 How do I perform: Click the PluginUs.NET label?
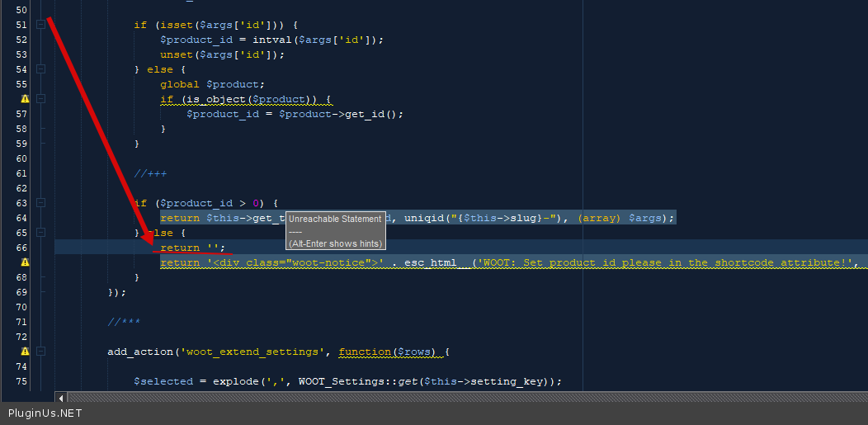point(45,413)
